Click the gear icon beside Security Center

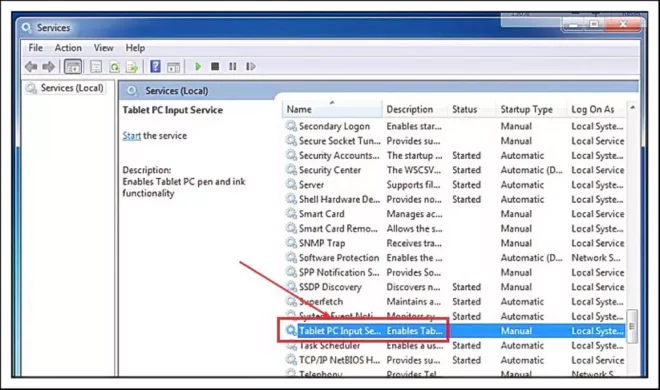[291, 170]
